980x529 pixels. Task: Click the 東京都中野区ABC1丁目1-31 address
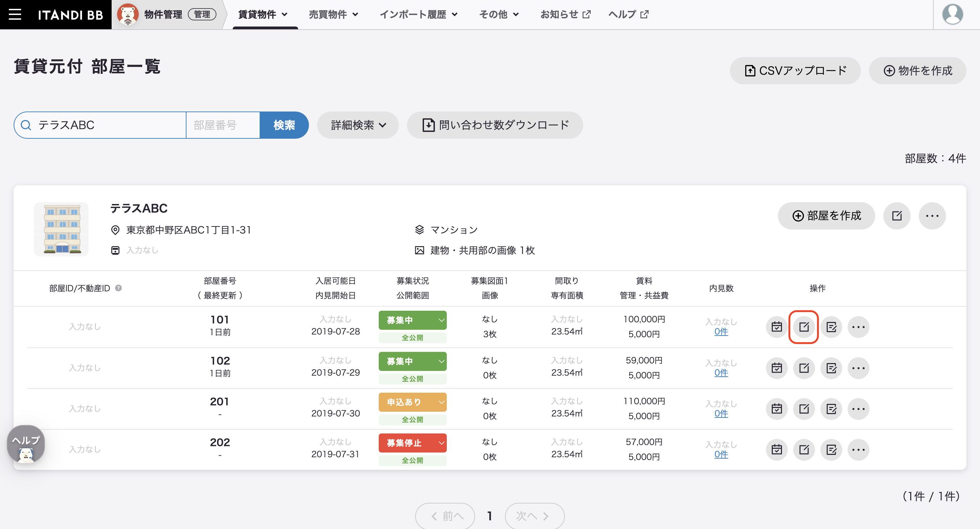tap(189, 230)
